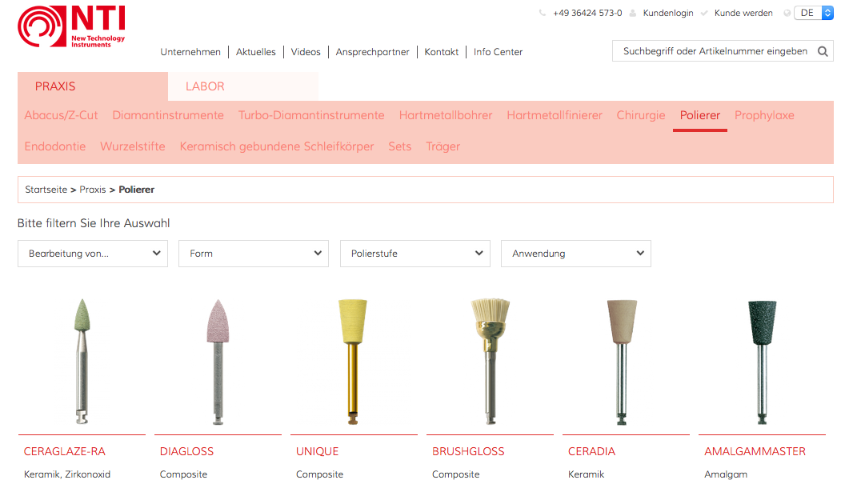The height and width of the screenshot is (504, 849).
Task: Select the Diamantinstrumente category
Action: [168, 115]
